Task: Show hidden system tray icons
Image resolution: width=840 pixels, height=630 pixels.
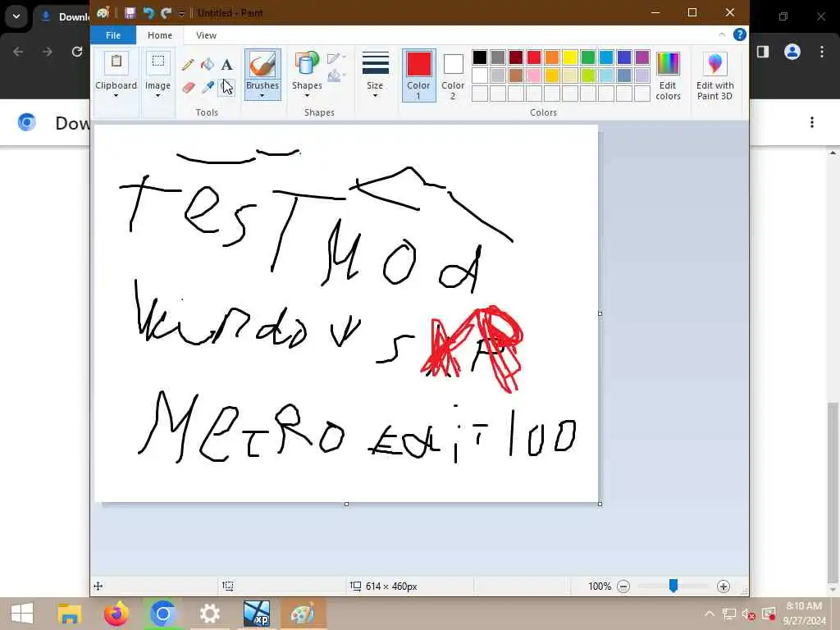Action: pyautogui.click(x=710, y=614)
